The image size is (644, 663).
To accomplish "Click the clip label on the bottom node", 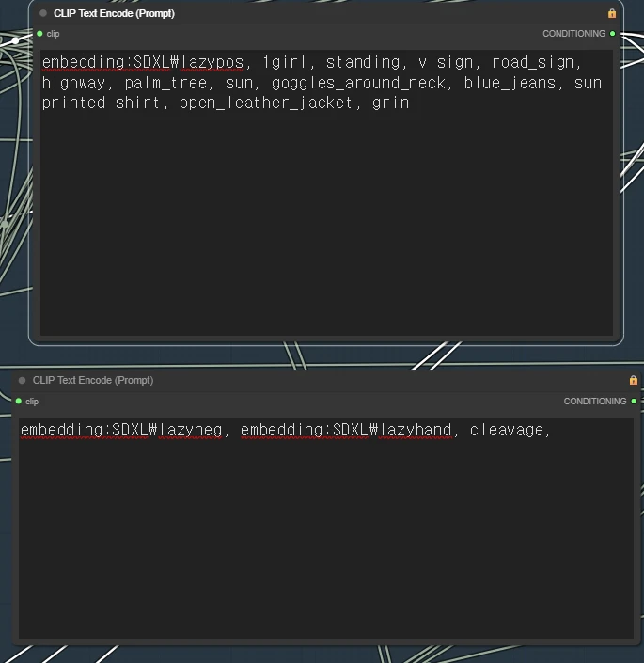I will tap(32, 402).
